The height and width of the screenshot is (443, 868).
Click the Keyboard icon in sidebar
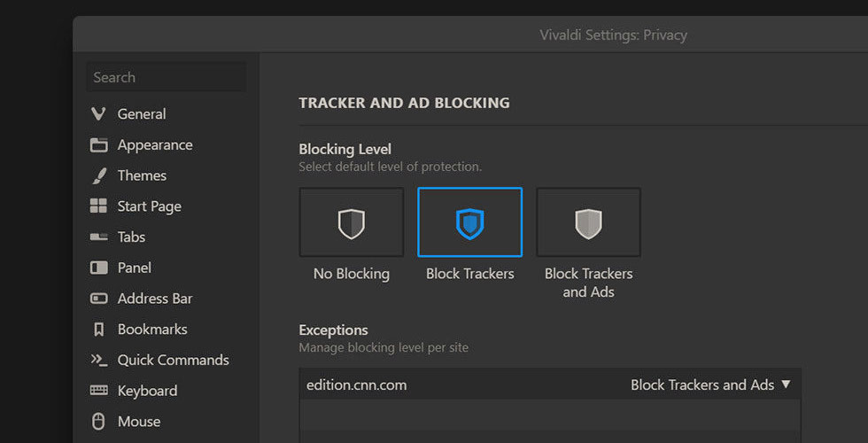(x=98, y=391)
